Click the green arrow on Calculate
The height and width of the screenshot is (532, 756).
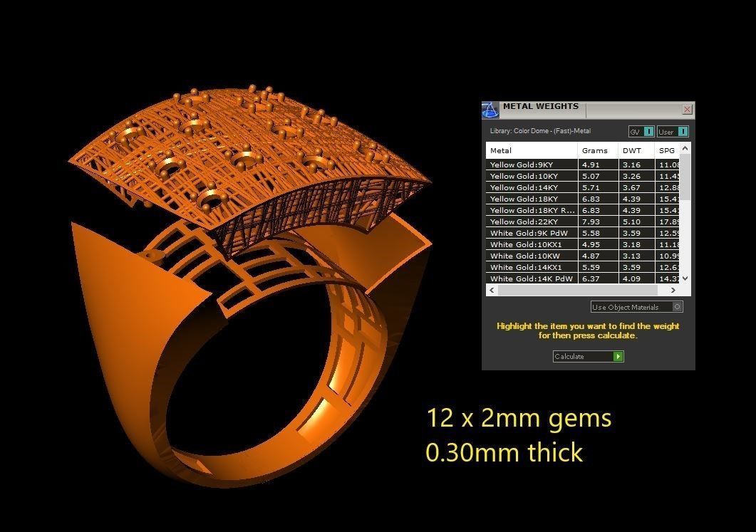(x=618, y=357)
